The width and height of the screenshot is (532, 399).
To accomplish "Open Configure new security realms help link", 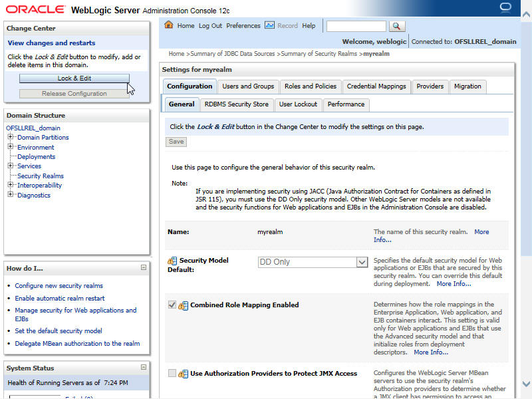I will click(x=59, y=286).
